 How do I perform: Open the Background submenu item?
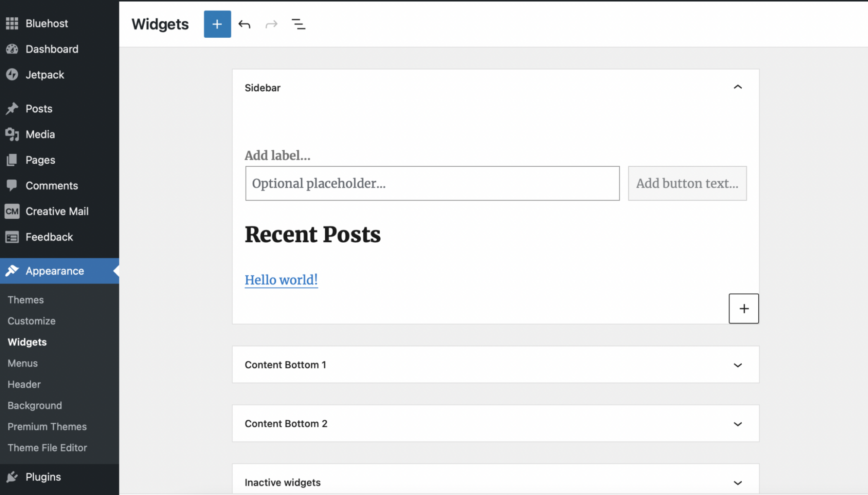(35, 406)
